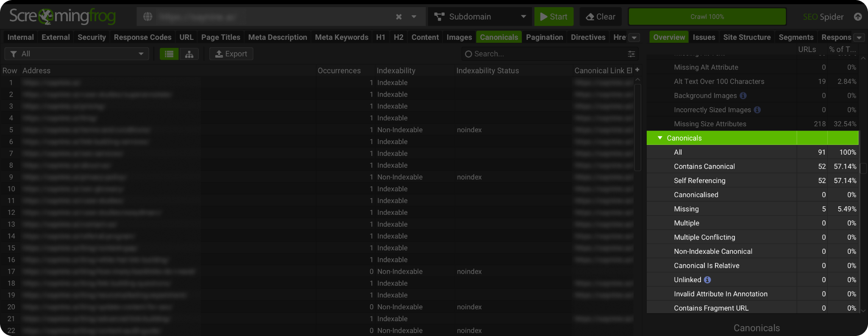Click the Export button
Screen dimensions: 868x336
[231, 54]
